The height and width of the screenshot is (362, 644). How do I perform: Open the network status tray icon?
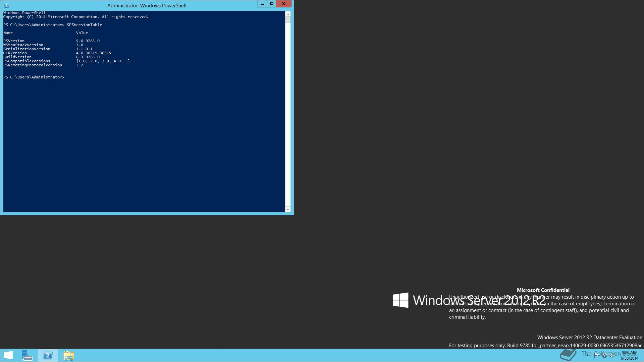pyautogui.click(x=604, y=355)
